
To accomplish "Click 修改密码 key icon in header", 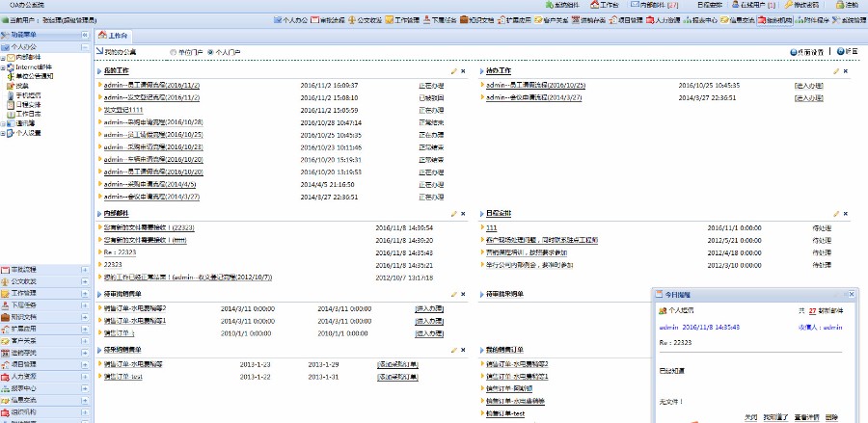I will (788, 5).
